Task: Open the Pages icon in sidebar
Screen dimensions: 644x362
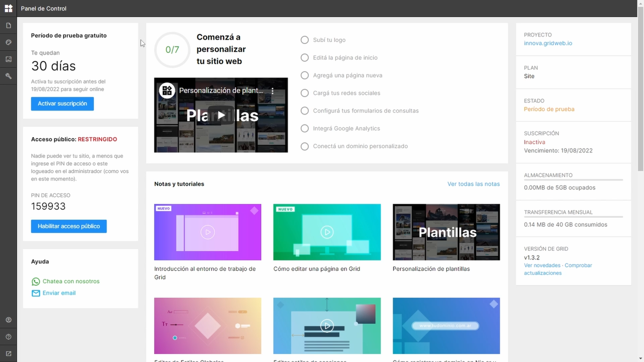Action: [x=8, y=25]
